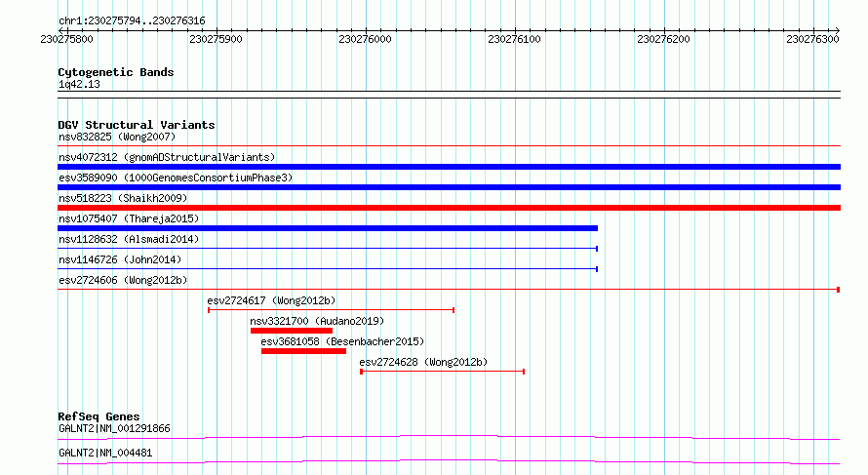Click the blue bar for nsv1075407
The image size is (868, 475).
328,228
